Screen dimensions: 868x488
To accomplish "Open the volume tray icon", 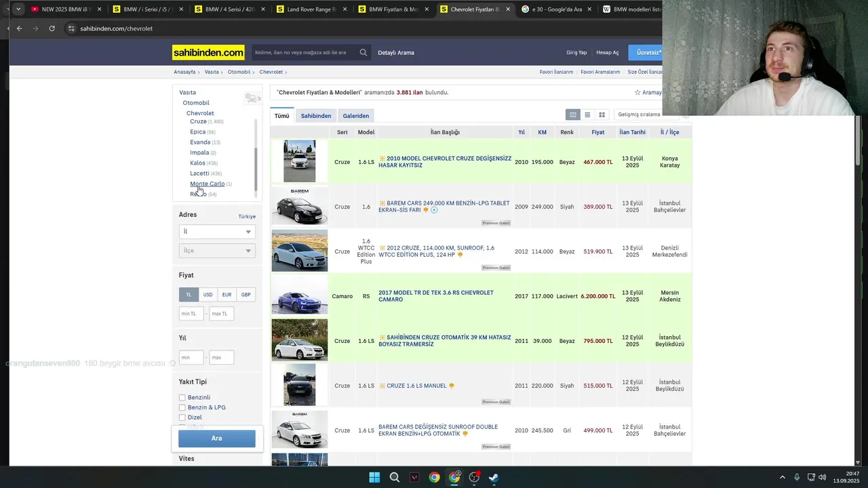I will pos(822,477).
